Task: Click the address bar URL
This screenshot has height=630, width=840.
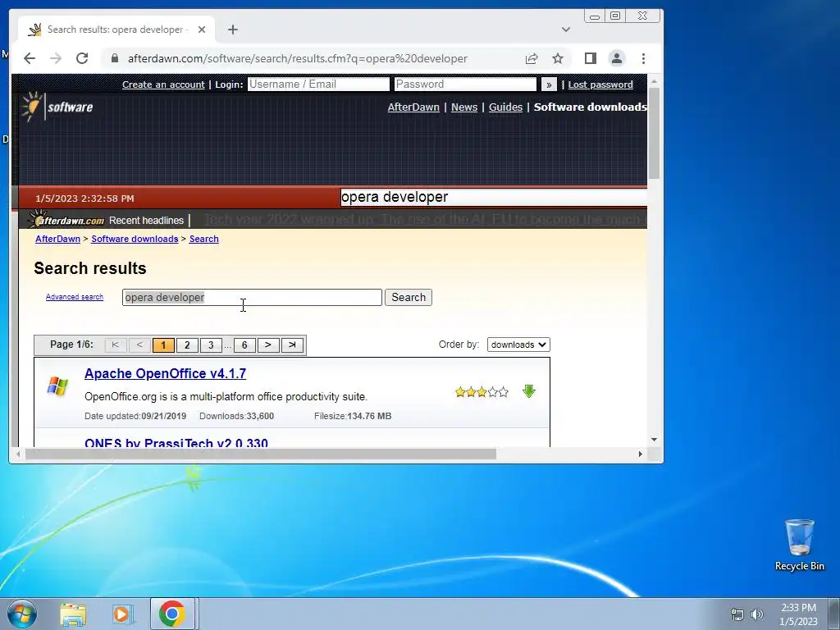Action: [x=297, y=58]
